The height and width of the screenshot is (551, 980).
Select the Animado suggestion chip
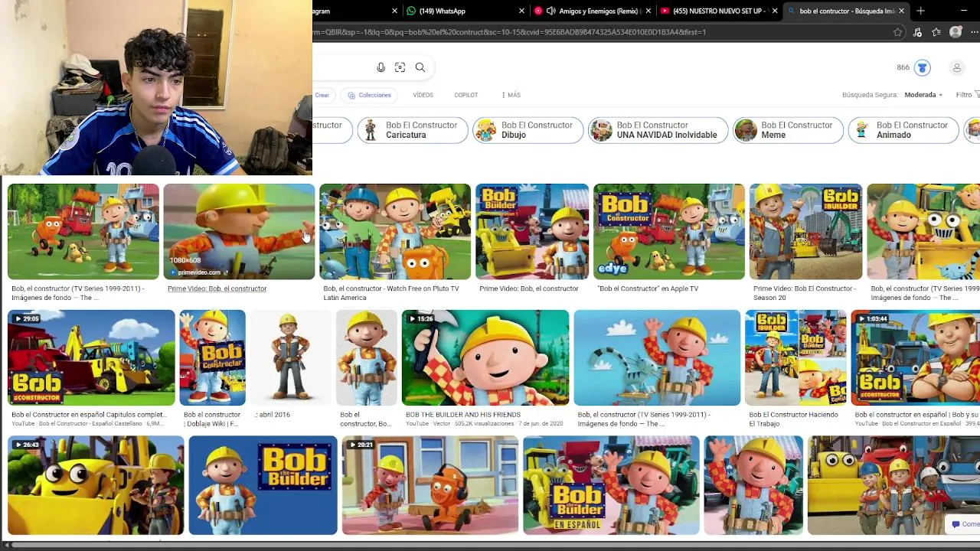tap(903, 130)
